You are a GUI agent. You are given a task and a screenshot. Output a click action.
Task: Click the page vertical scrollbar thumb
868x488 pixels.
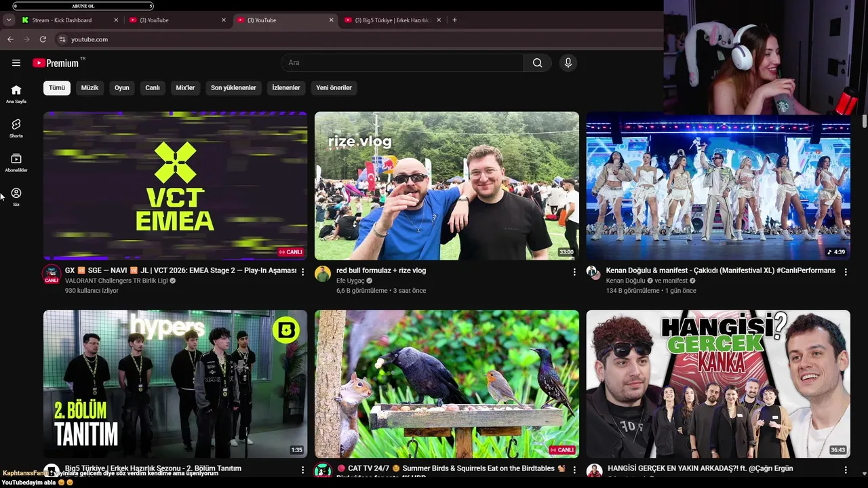864,121
